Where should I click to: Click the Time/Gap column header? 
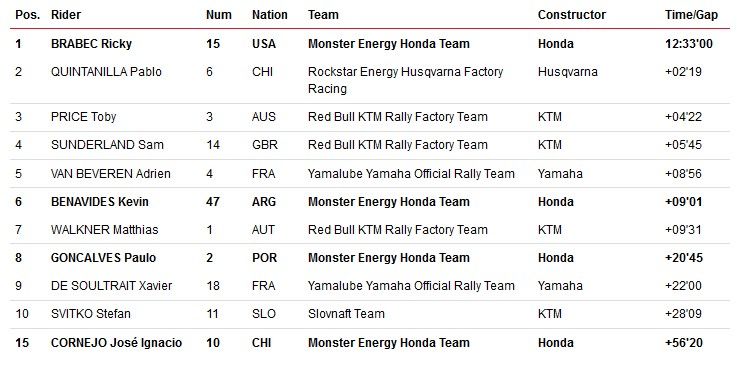[691, 15]
